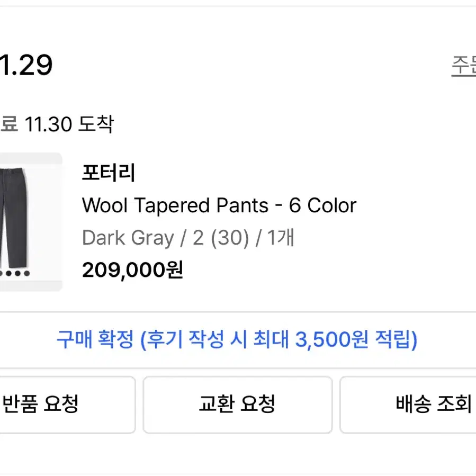Tap the 1개 quantity label in the option line
Viewport: 476px width, 476px height.
pos(281,237)
